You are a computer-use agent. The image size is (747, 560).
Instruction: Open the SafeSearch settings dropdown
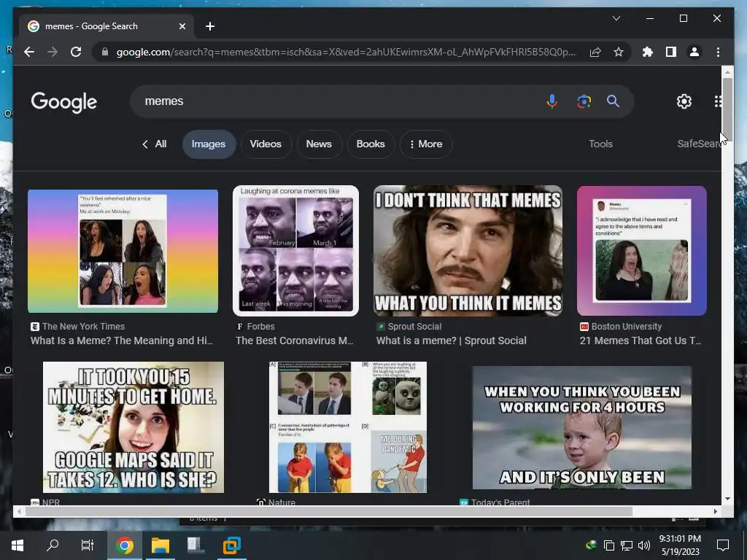(x=699, y=144)
